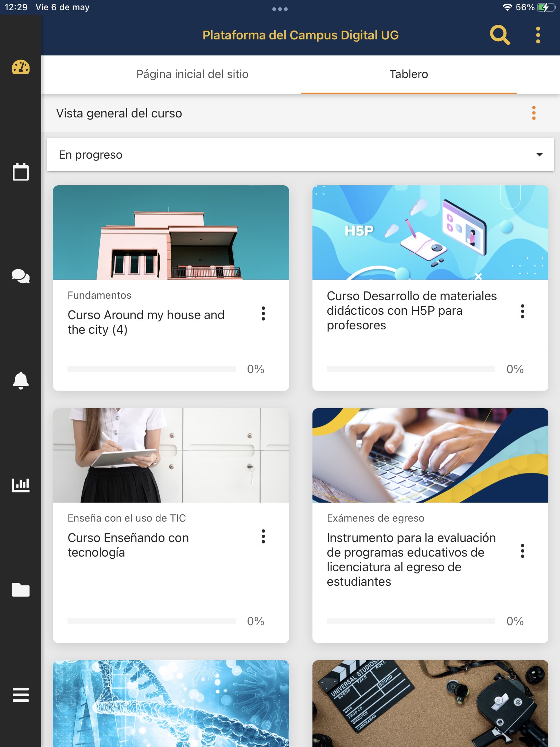The width and height of the screenshot is (560, 747).
Task: Tap progress bar of Around my house course
Action: [x=152, y=369]
